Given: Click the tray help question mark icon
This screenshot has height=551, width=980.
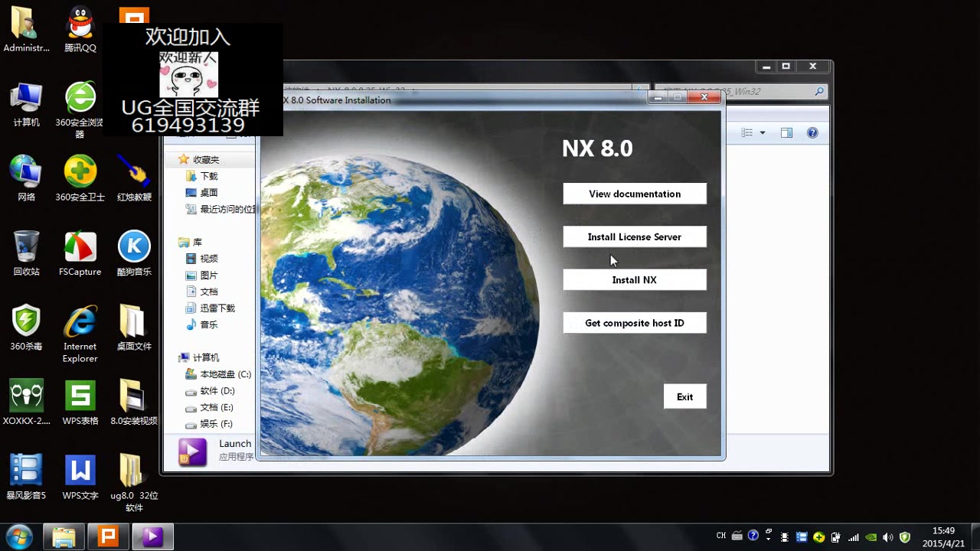Looking at the screenshot, I should pyautogui.click(x=753, y=536).
